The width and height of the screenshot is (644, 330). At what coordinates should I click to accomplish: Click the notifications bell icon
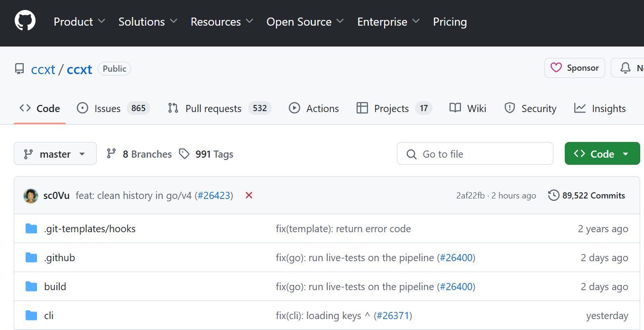point(626,68)
